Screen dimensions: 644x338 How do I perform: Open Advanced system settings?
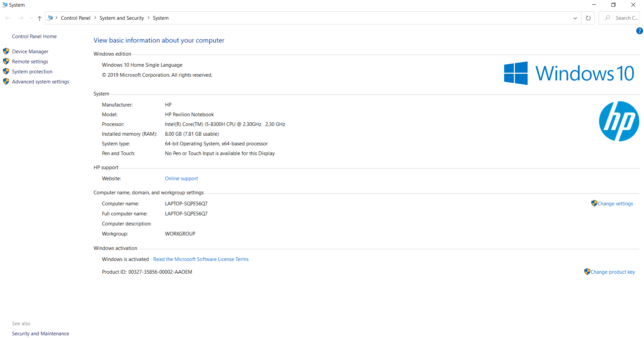pyautogui.click(x=40, y=81)
